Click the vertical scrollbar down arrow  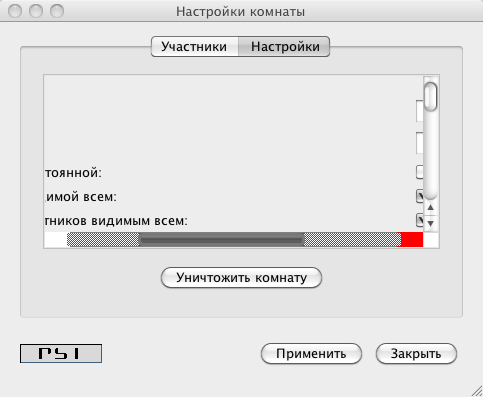(x=430, y=223)
